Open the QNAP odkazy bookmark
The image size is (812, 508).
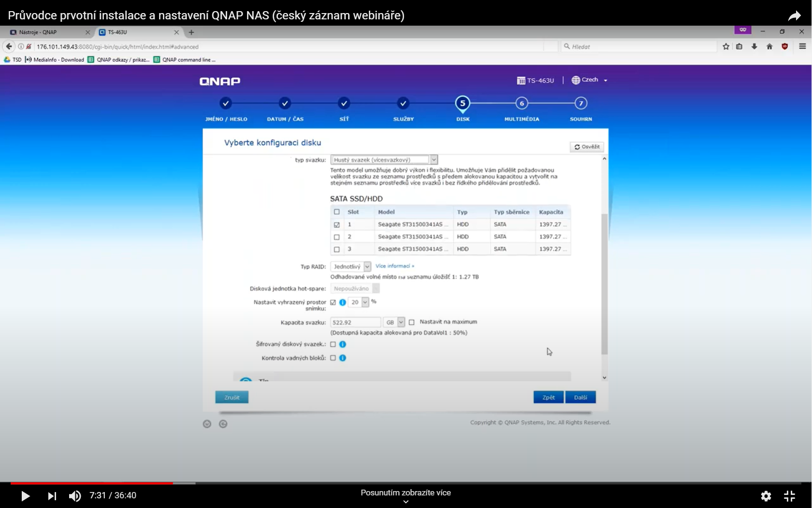[x=119, y=60]
